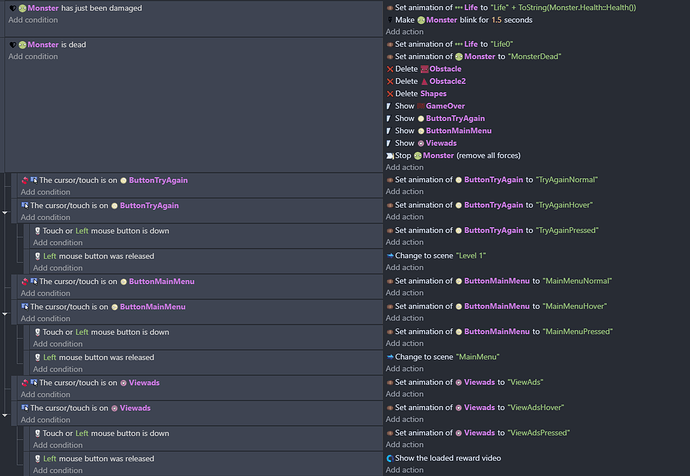Collapse the ButtonMainMenu hover event sub-events
The width and height of the screenshot is (690, 476).
click(x=5, y=314)
